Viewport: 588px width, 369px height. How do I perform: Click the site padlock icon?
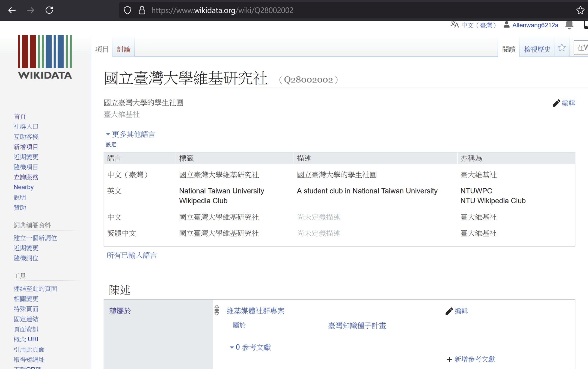point(142,10)
